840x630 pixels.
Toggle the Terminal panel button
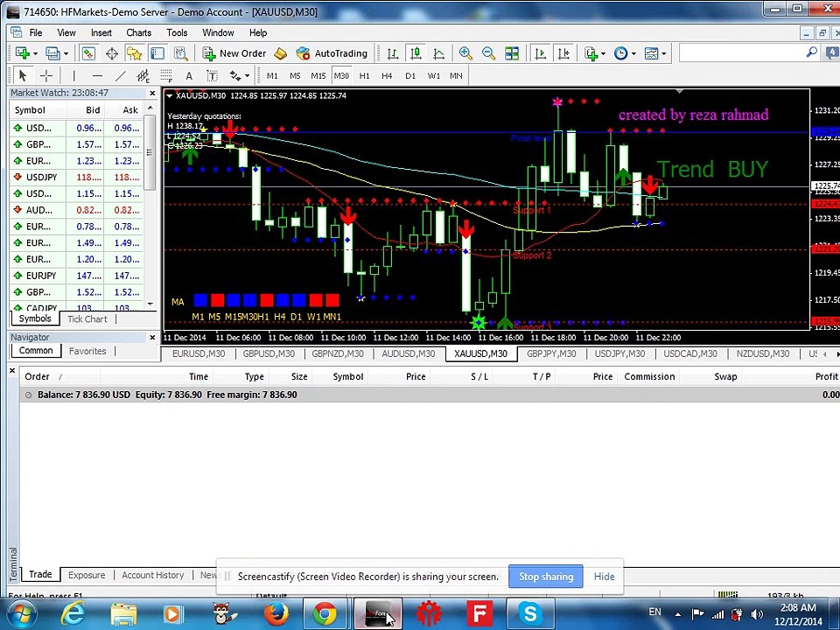pos(157,53)
